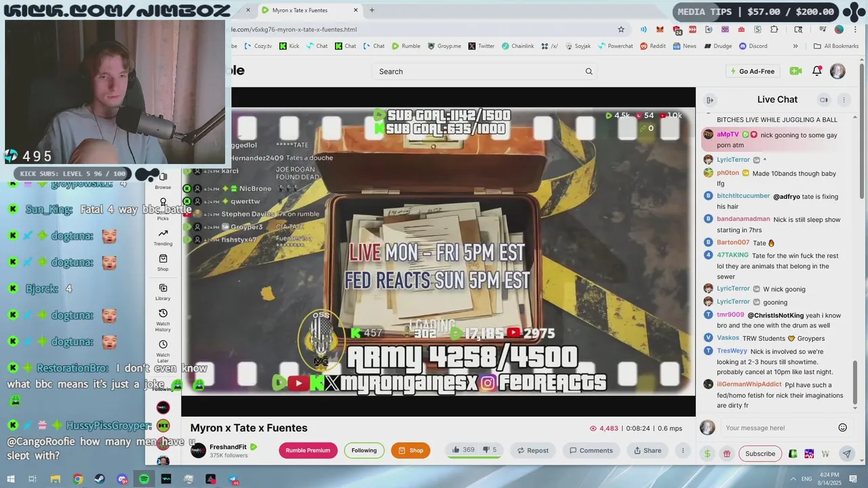Click the orange Shop button

(x=410, y=450)
